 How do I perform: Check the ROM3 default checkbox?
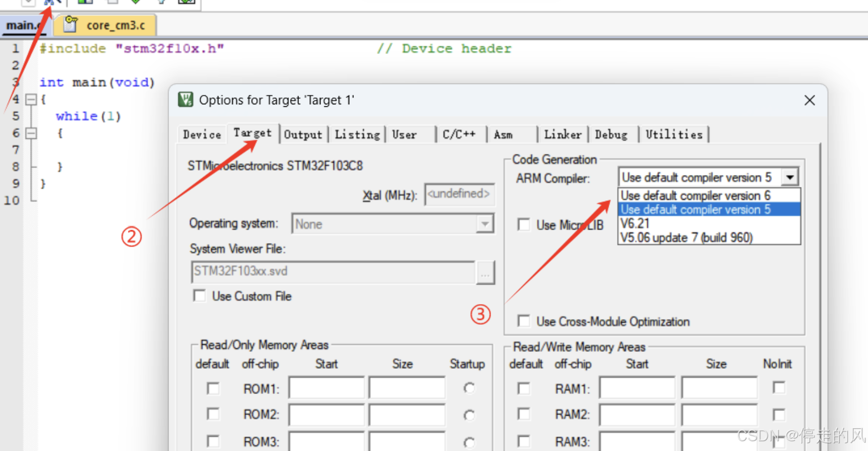(213, 441)
